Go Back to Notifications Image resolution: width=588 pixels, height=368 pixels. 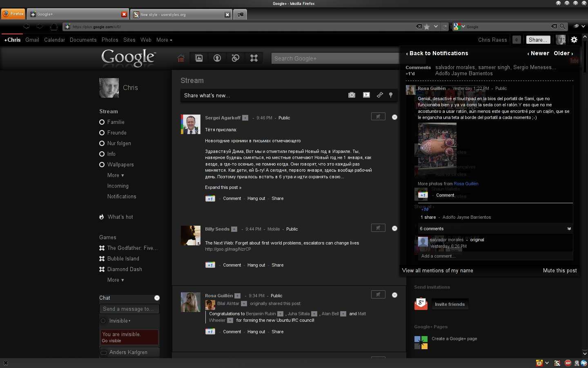coord(437,53)
